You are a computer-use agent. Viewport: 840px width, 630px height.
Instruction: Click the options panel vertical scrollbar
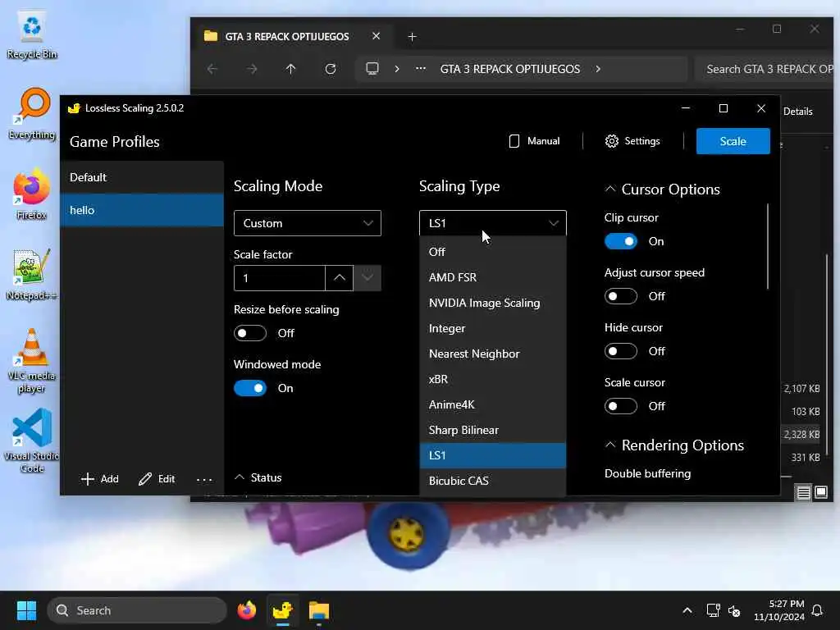[768, 246]
